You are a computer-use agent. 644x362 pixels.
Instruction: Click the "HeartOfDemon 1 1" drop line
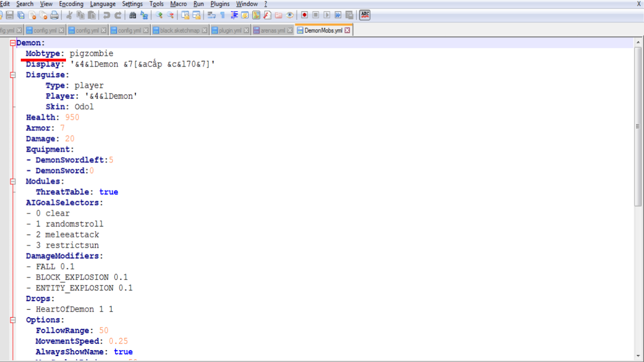(74, 309)
